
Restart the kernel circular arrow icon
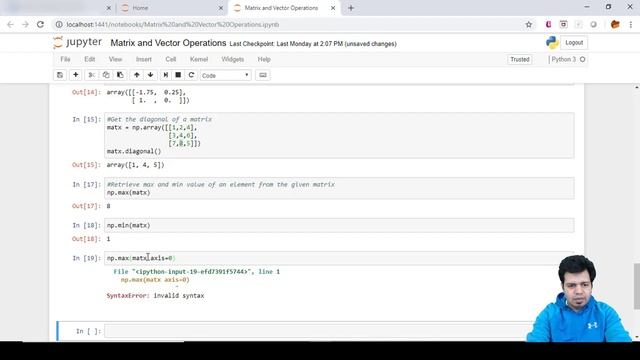(x=191, y=75)
